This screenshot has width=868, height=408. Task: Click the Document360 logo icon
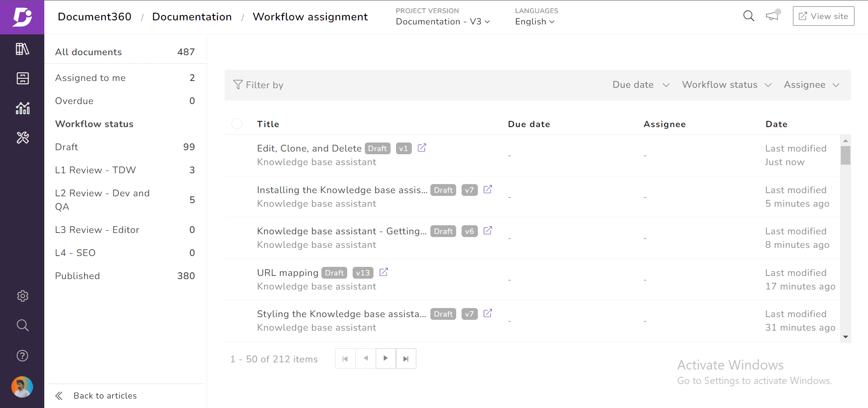point(23,17)
